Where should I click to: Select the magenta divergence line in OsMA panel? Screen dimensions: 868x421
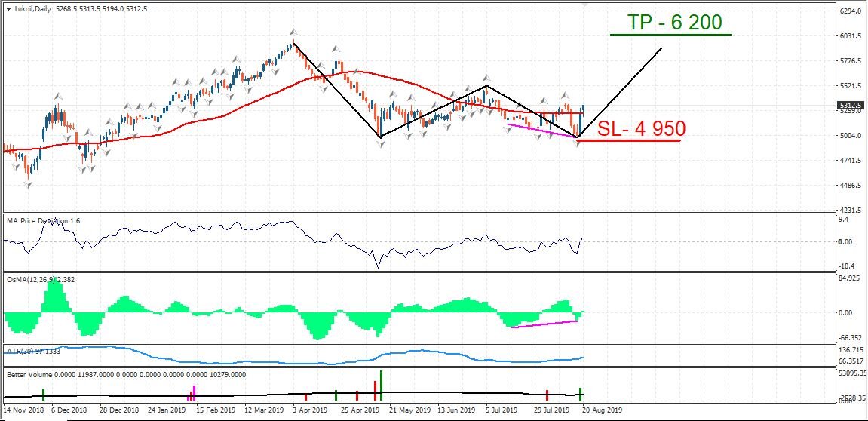[x=544, y=324]
